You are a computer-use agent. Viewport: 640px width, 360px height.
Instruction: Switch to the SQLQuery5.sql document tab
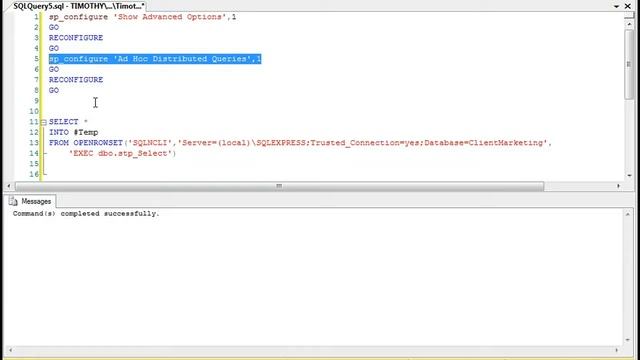(78, 6)
